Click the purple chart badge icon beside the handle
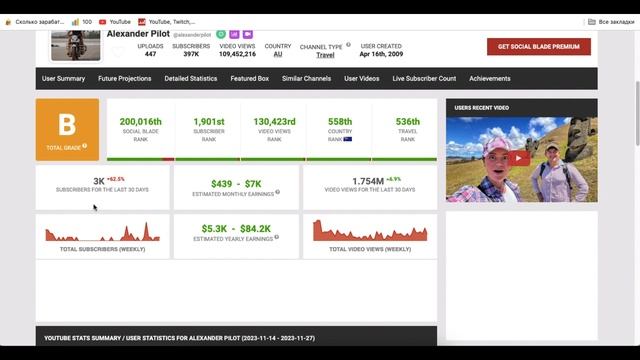 click(x=234, y=34)
